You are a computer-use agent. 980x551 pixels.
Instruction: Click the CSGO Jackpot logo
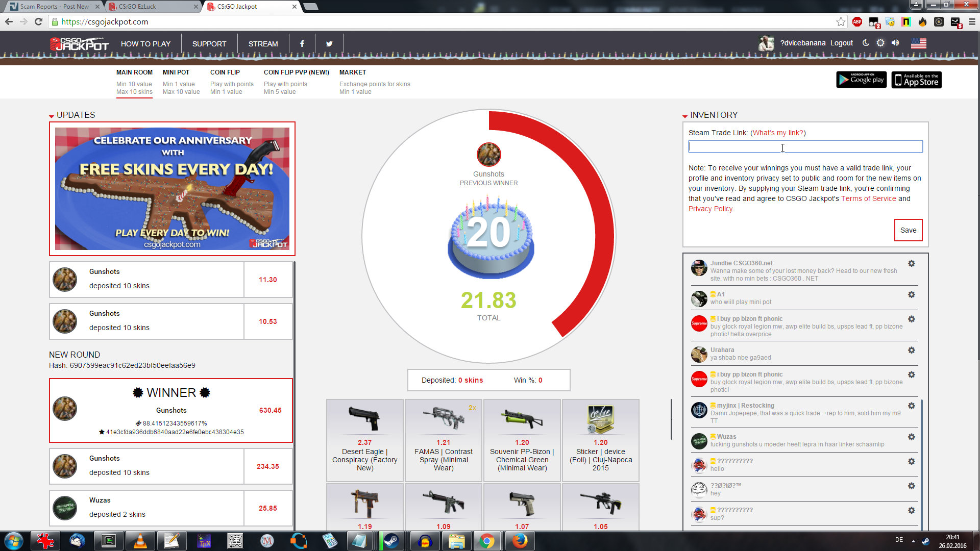(79, 44)
